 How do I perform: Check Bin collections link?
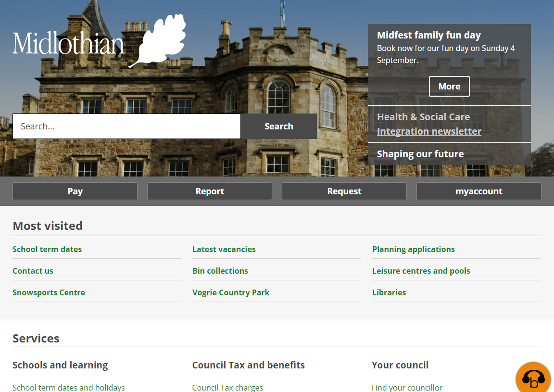[x=220, y=271]
